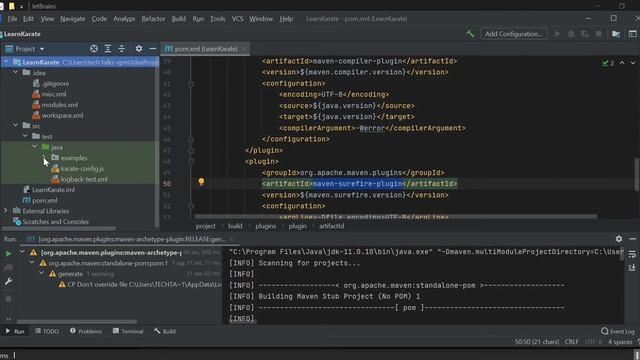Select .gitignore file
640x360 pixels.
click(x=55, y=83)
